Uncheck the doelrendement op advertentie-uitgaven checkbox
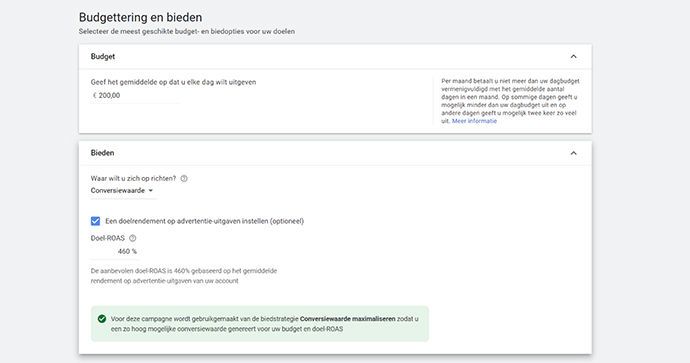 pos(95,221)
